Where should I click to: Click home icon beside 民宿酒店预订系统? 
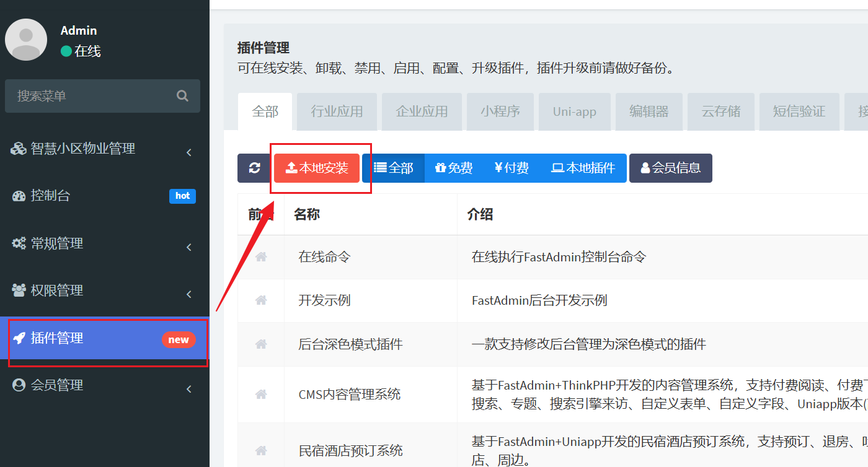pos(261,450)
